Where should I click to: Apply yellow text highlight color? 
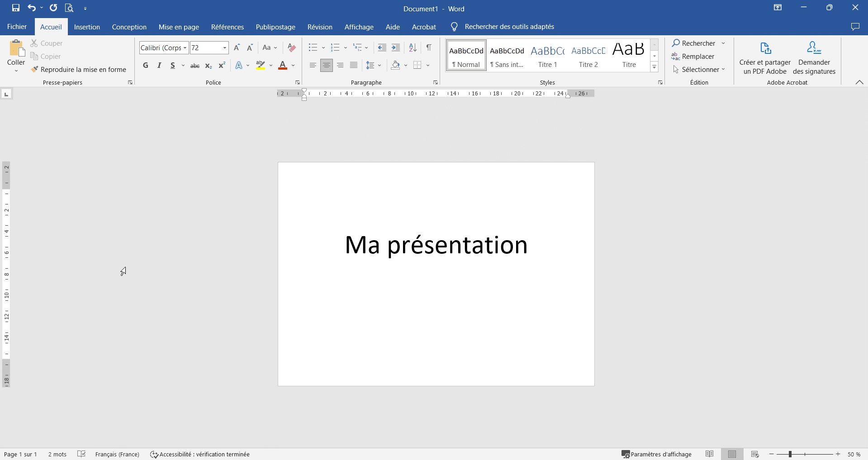[261, 66]
